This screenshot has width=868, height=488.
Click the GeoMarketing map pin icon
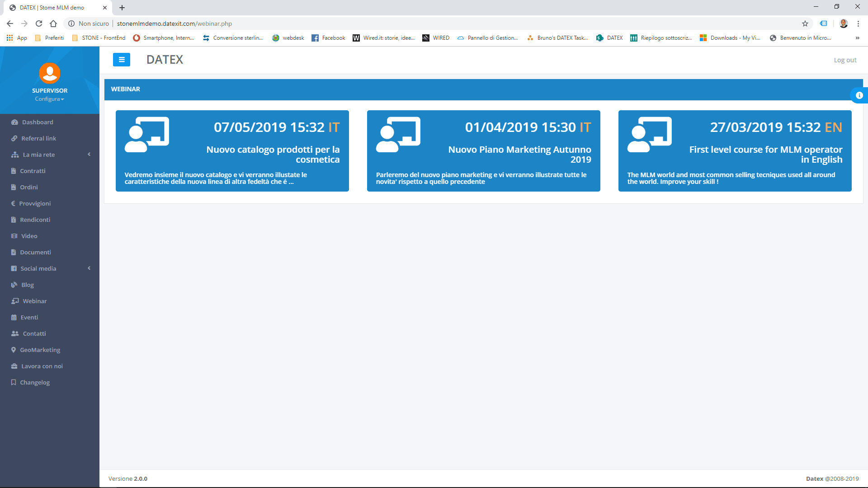14,350
